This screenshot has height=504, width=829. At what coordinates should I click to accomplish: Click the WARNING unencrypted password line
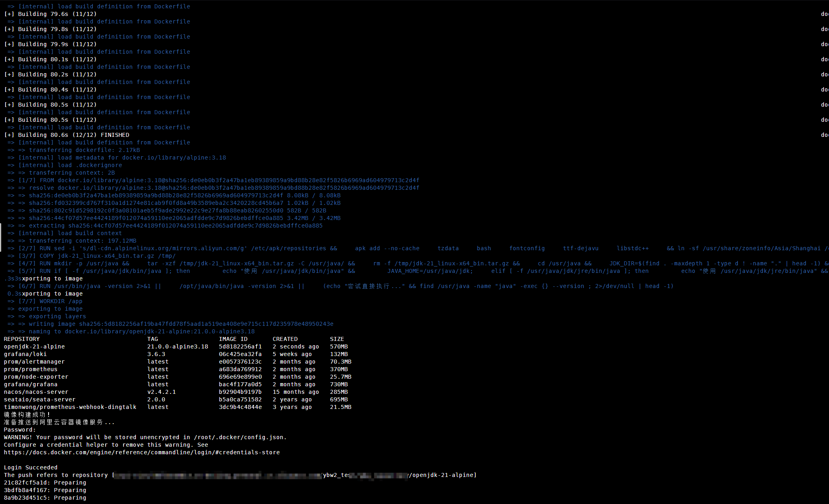tap(145, 437)
